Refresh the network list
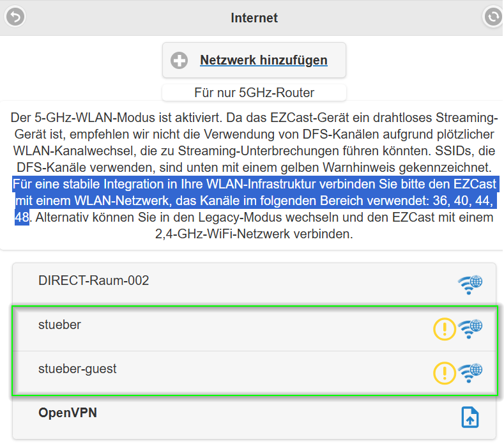The width and height of the screenshot is (504, 444). 493,17
